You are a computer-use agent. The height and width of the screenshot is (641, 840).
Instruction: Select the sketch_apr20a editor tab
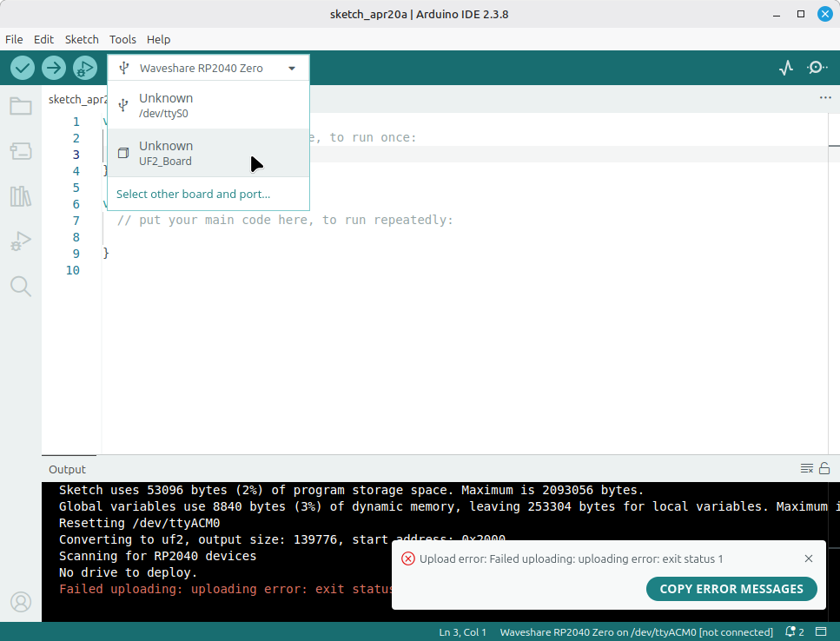[x=77, y=100]
